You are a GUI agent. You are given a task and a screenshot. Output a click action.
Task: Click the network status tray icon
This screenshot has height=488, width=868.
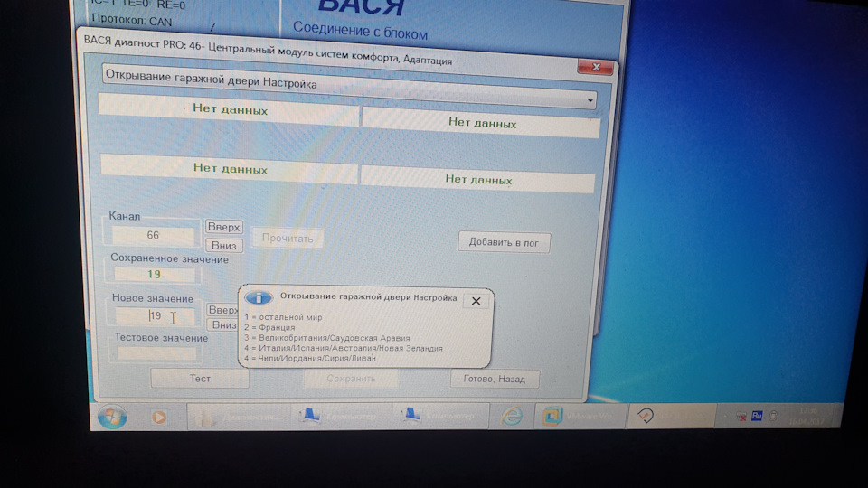pyautogui.click(x=741, y=416)
